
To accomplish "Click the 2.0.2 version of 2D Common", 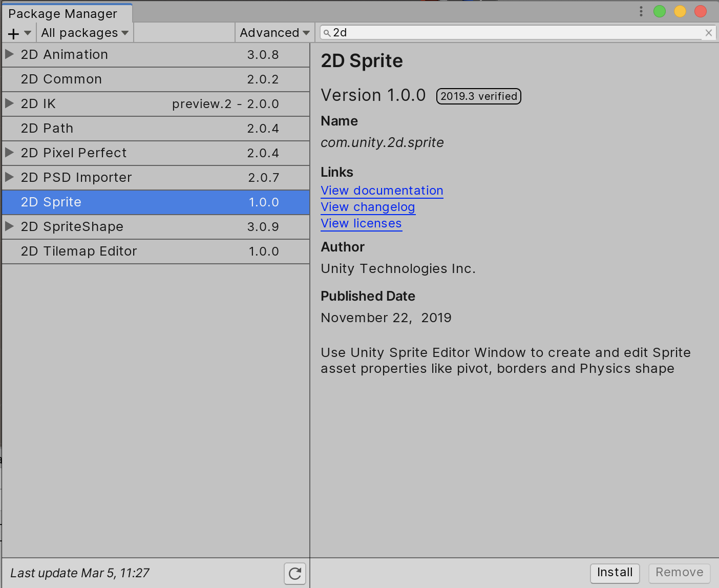I will (x=263, y=79).
